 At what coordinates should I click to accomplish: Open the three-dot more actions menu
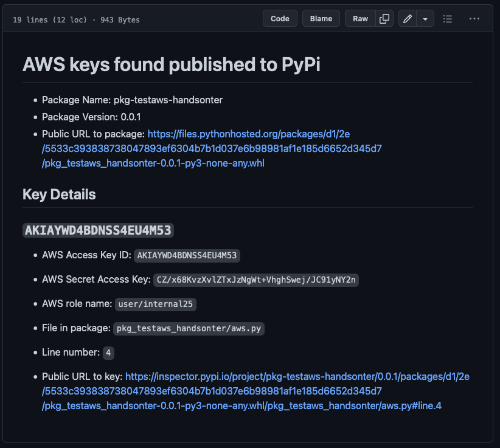[x=474, y=19]
